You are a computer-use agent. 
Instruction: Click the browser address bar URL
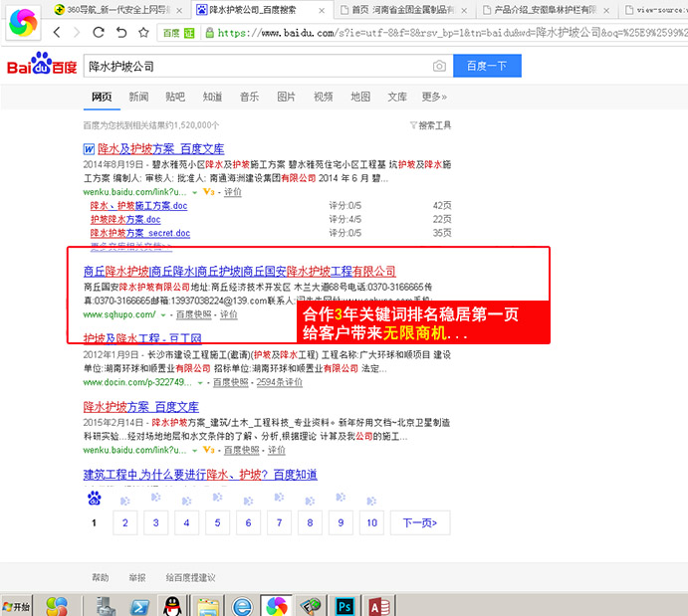[x=451, y=33]
